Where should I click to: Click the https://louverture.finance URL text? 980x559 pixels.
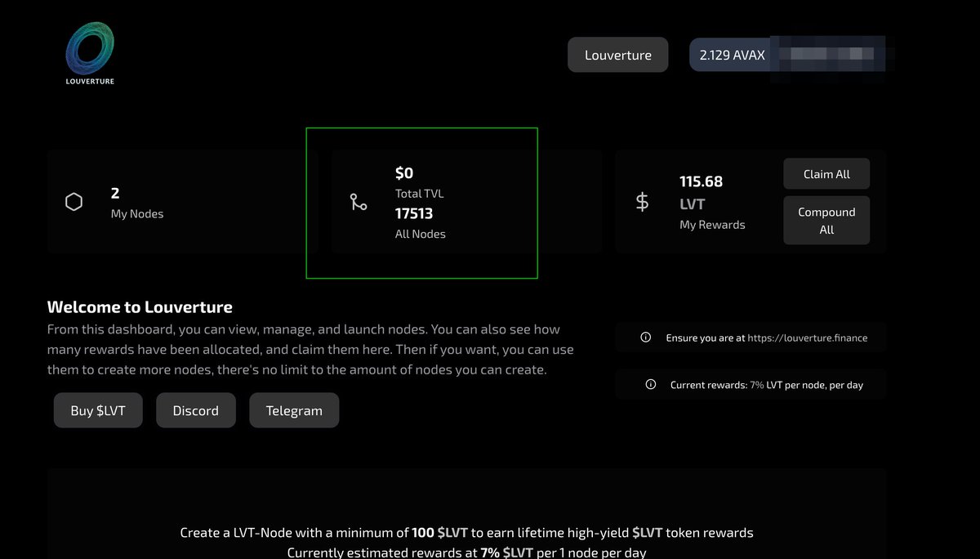point(808,338)
